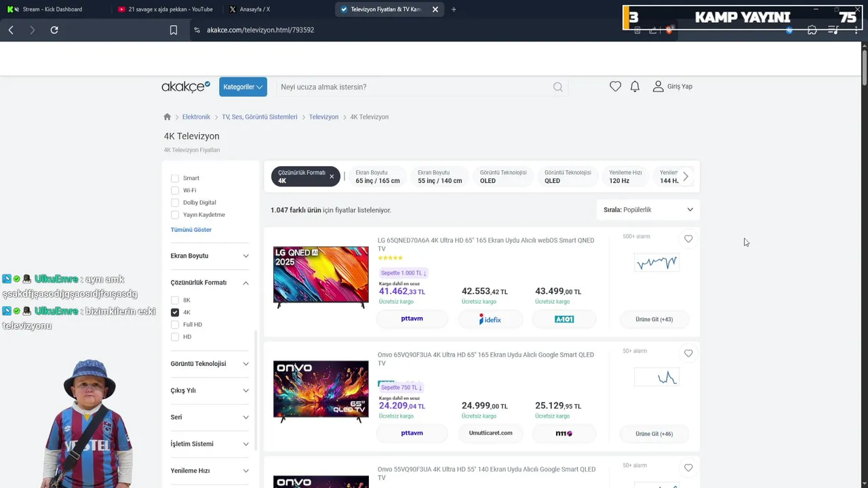Switch to the YouTube 21 savage tab
The height and width of the screenshot is (488, 868).
tap(165, 9)
